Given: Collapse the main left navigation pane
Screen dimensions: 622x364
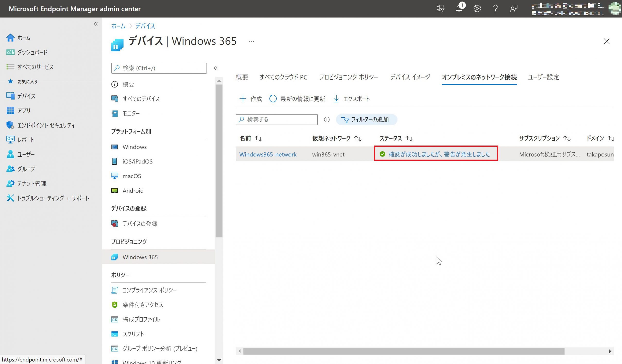Looking at the screenshot, I should click(x=96, y=24).
